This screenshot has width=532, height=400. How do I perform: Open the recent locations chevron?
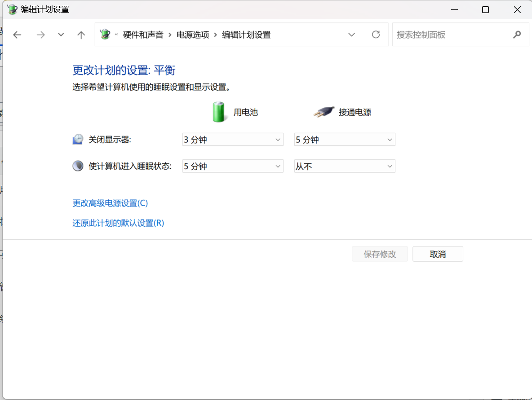(x=61, y=35)
